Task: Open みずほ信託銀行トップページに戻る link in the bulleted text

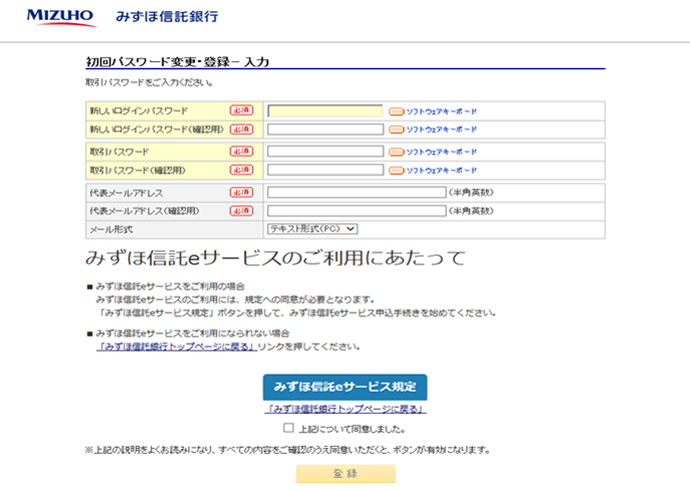Action: pos(176,347)
